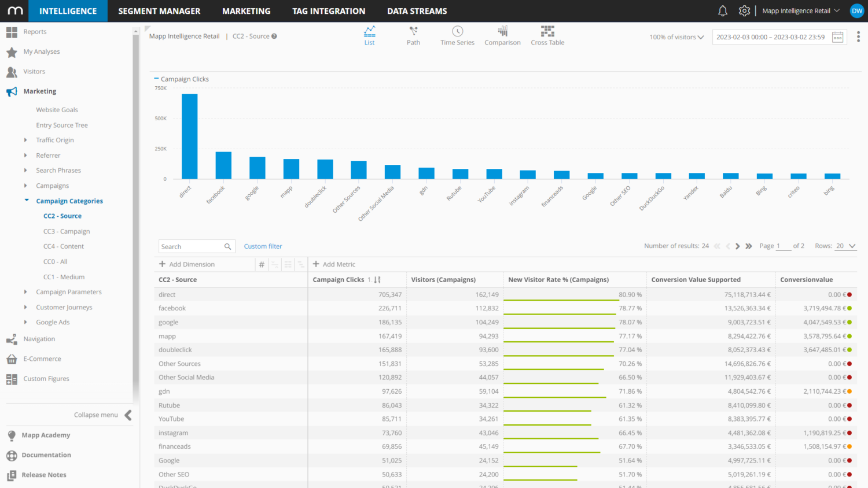Switch to the Tag Integration tab

(329, 11)
